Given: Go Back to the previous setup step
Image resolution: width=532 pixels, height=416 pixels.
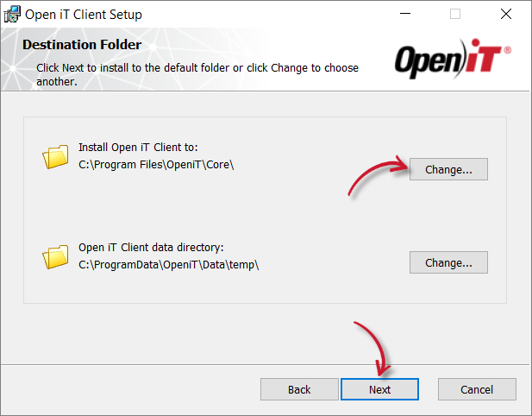Looking at the screenshot, I should [299, 389].
